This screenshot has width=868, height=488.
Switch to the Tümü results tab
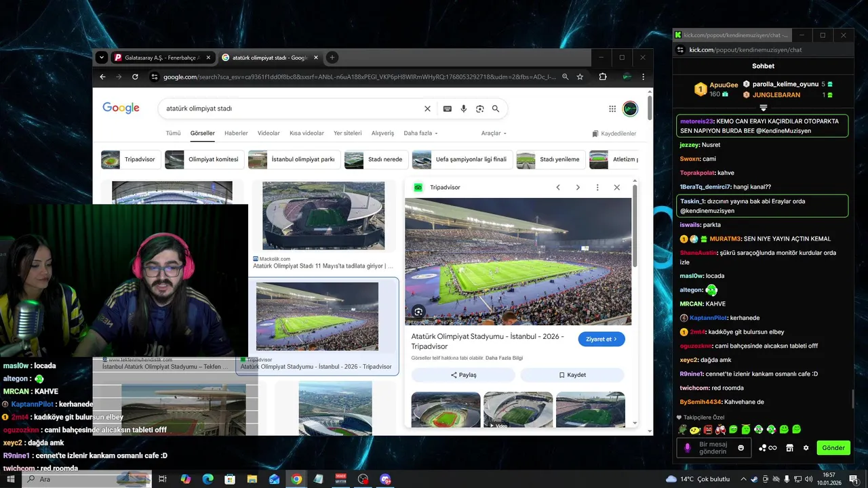[173, 134]
